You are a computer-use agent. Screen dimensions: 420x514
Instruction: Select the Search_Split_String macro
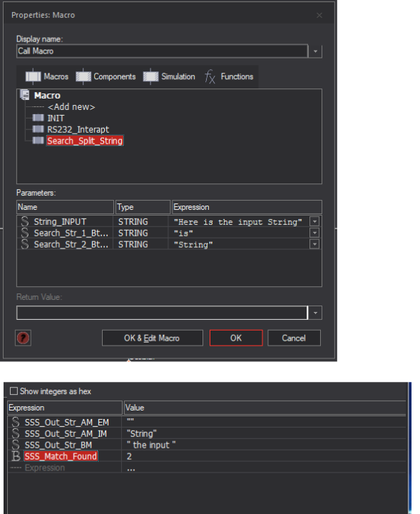click(85, 141)
